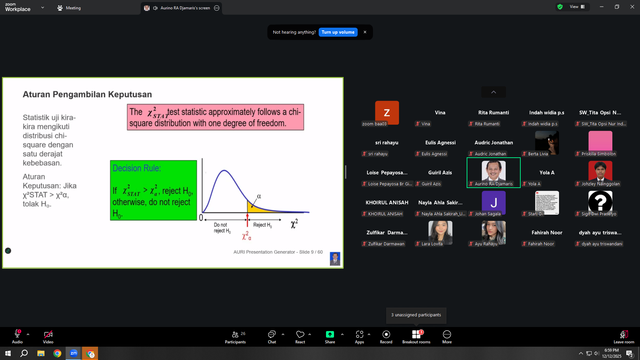The width and height of the screenshot is (640, 360).
Task: Select Aurino RA Djamaris video tile
Action: tap(493, 172)
